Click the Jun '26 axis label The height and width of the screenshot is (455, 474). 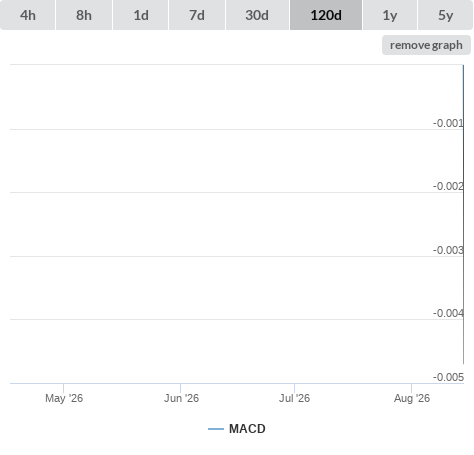[181, 398]
